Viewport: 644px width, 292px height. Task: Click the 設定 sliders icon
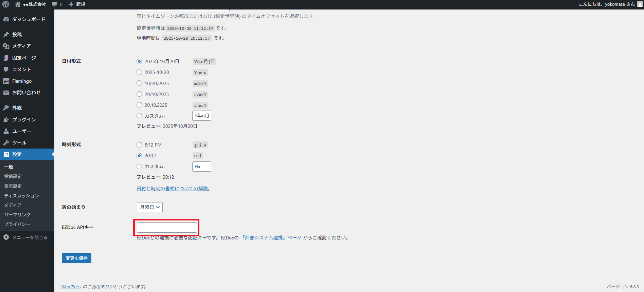point(6,154)
